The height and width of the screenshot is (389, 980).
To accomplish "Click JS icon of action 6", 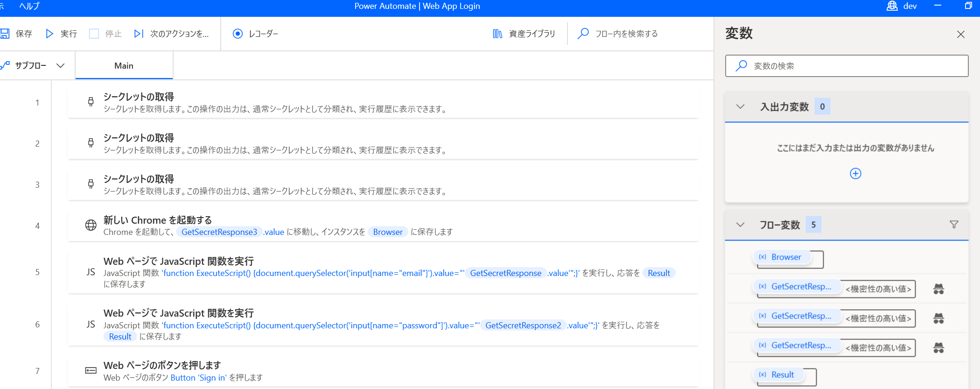I will [x=91, y=324].
